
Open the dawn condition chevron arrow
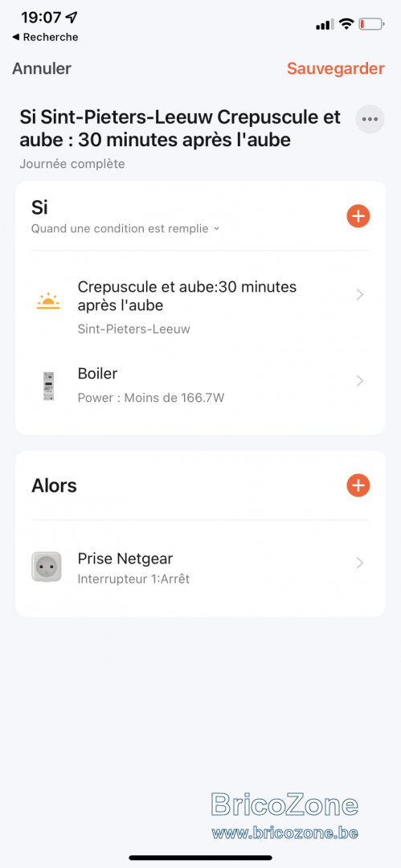coord(360,295)
